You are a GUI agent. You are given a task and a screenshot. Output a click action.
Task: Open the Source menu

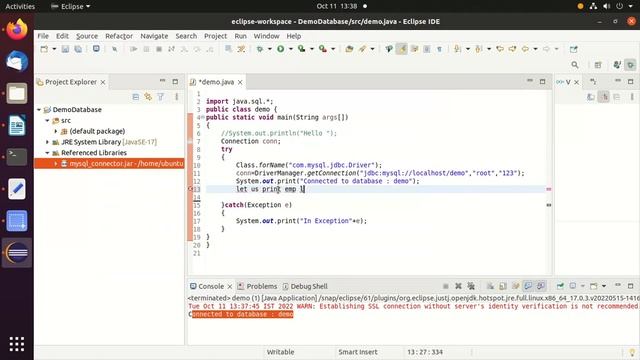tap(87, 36)
